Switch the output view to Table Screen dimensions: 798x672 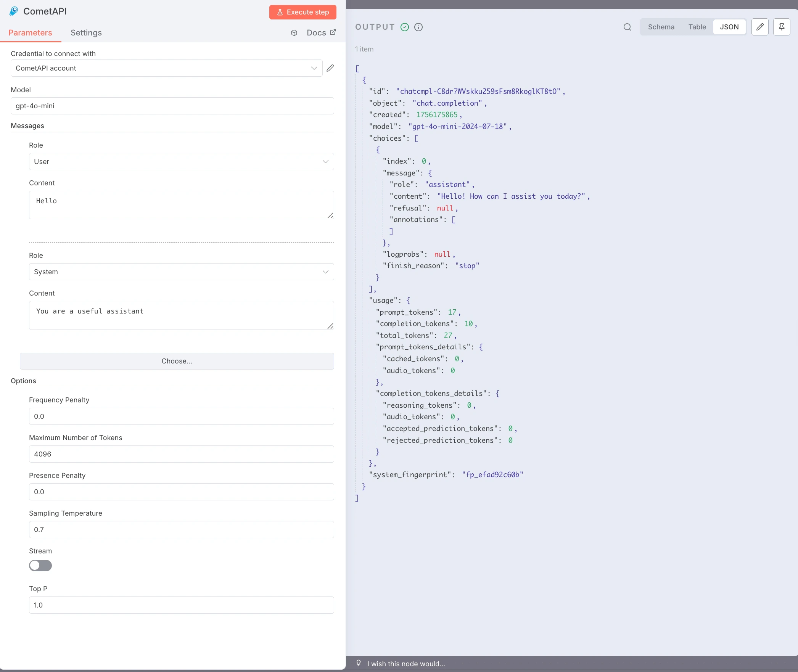click(x=697, y=27)
